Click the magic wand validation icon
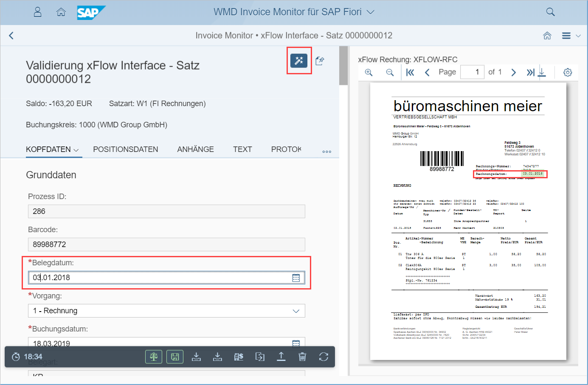 [299, 61]
